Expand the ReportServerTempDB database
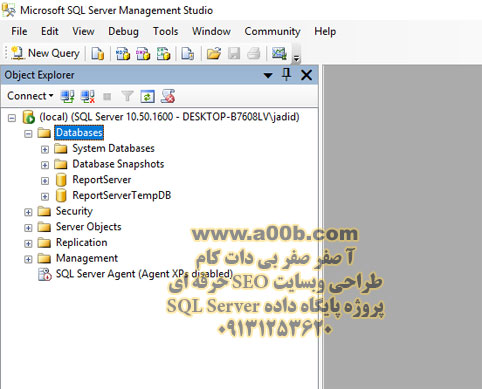The height and width of the screenshot is (389, 482). [45, 196]
